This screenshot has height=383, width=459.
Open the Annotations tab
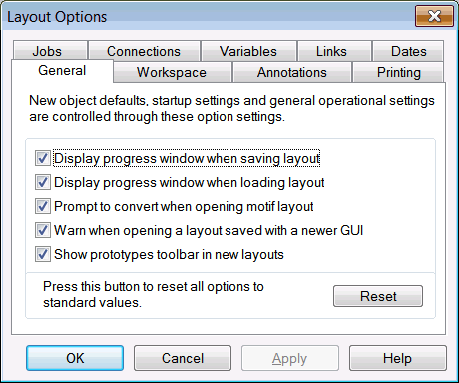[x=292, y=72]
